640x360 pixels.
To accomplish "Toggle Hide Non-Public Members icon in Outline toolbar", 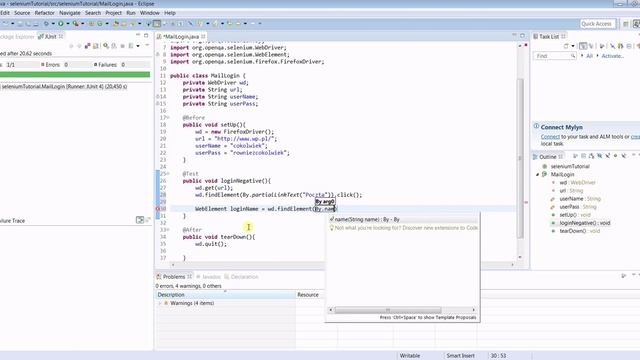I will click(x=616, y=156).
